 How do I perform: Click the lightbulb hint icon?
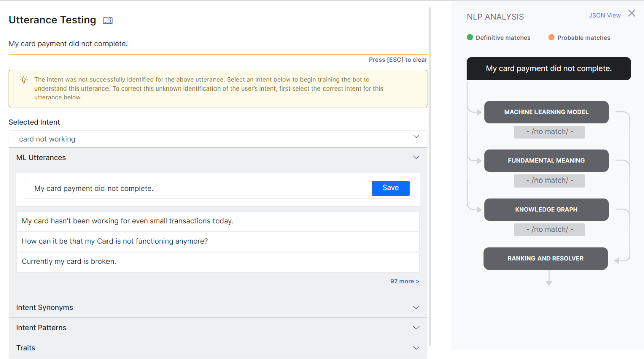point(23,80)
